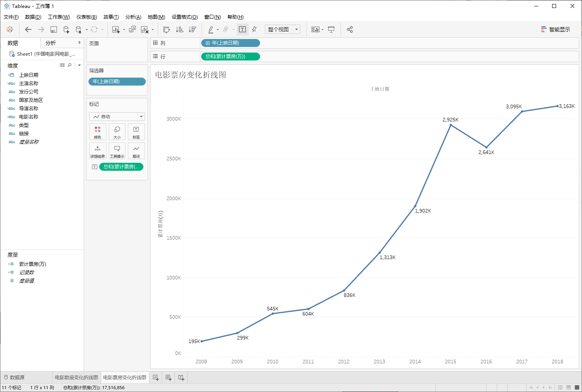Open the 智能显示 Show Me panel
The width and height of the screenshot is (582, 392).
[x=555, y=29]
